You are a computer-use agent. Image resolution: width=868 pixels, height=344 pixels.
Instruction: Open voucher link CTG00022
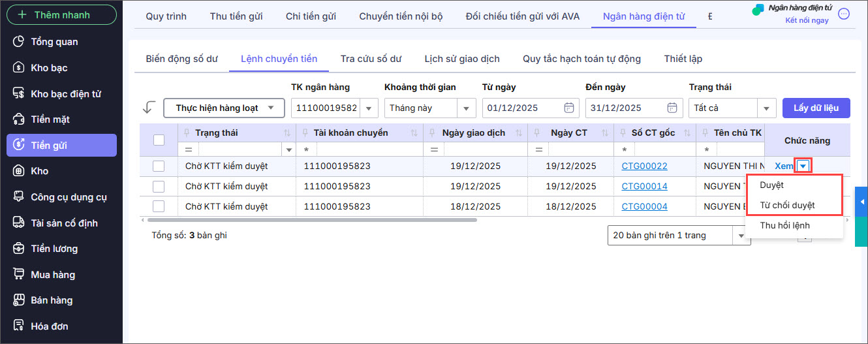[644, 166]
